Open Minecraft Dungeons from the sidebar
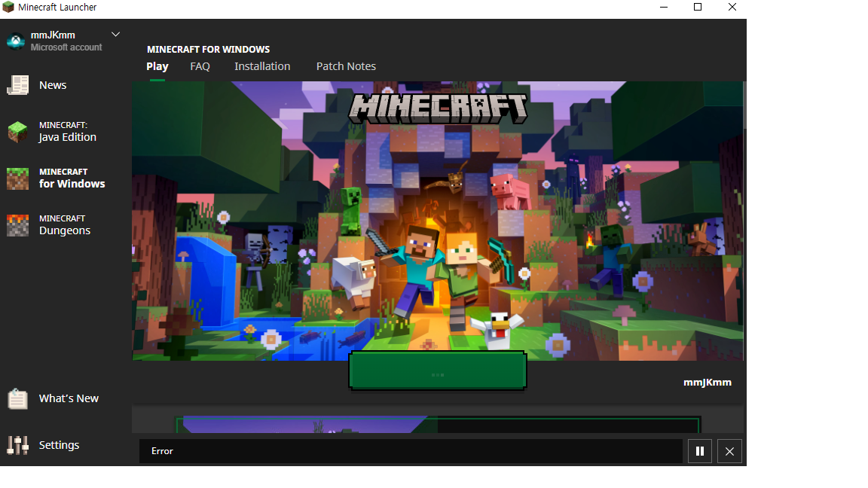 [64, 225]
